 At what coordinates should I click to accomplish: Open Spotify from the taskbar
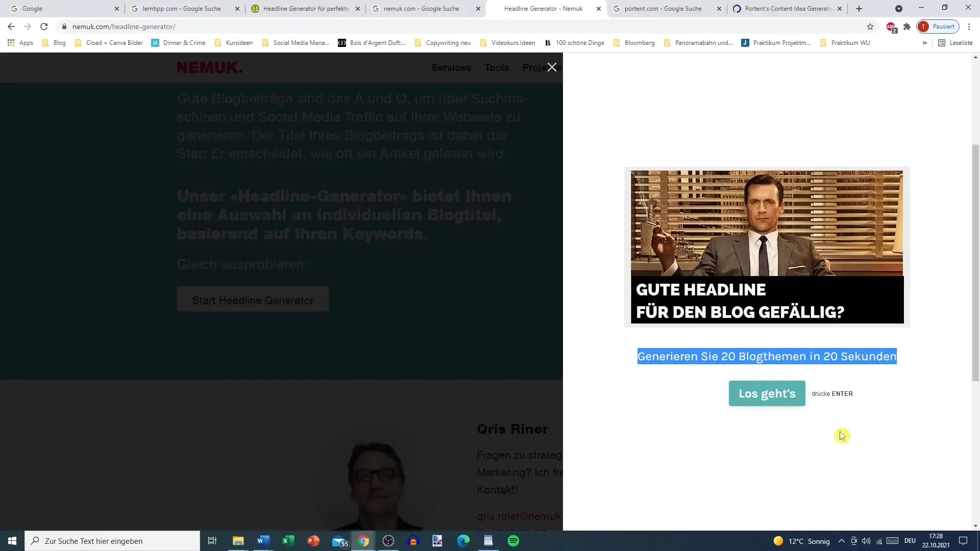513,541
